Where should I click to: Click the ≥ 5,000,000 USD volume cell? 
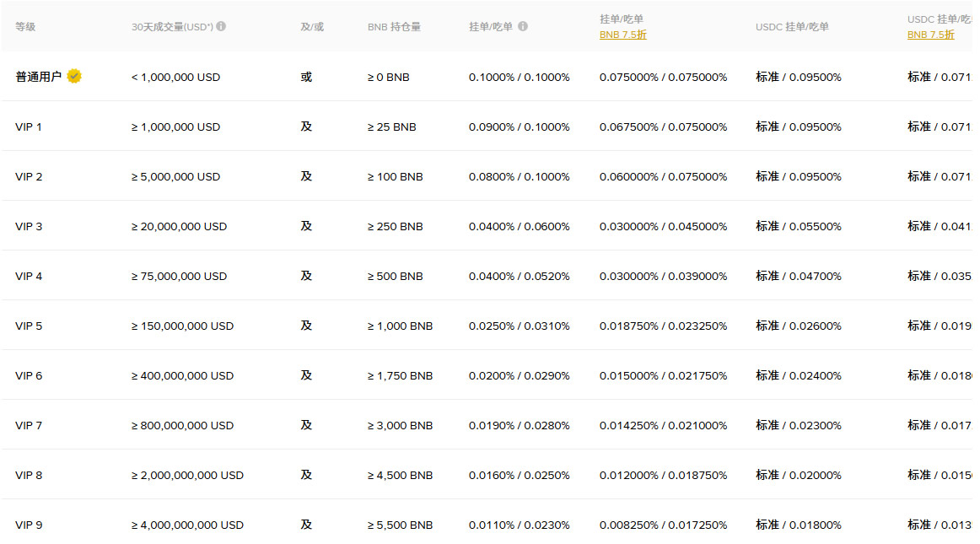[x=175, y=176]
